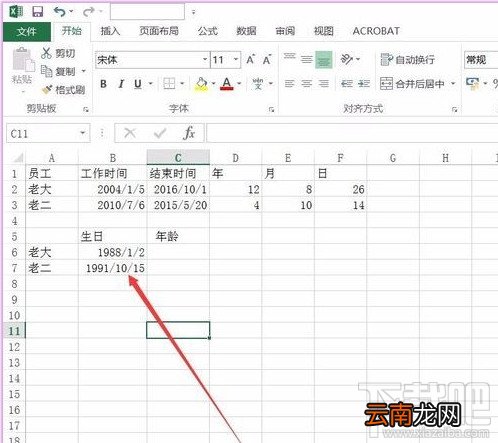Increase font size with larger A
Viewport: 498px width, 443px height.
coord(250,60)
